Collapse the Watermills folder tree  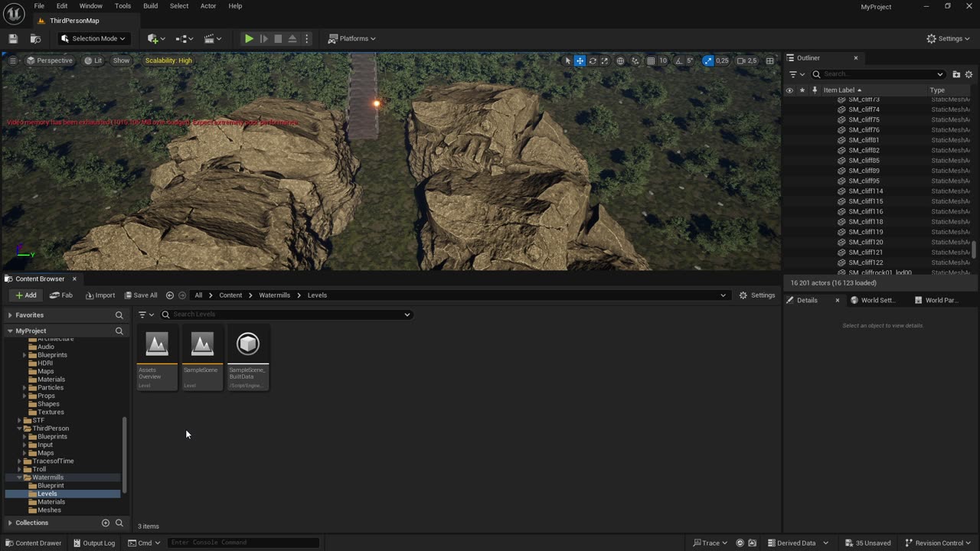[20, 478]
